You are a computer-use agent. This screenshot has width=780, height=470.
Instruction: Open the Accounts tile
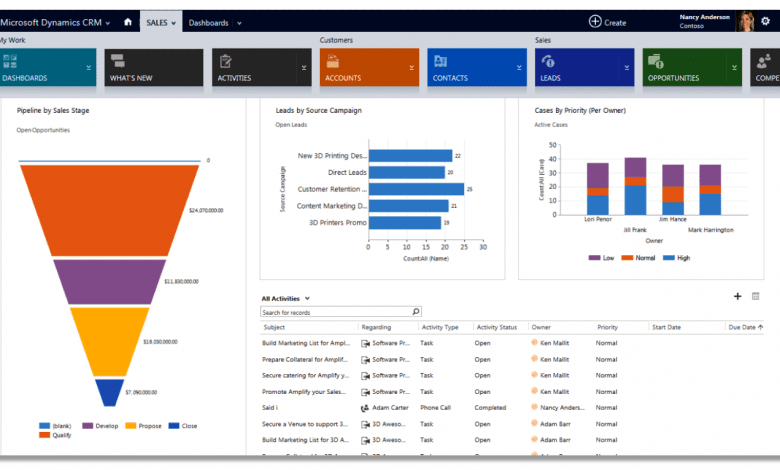pos(369,67)
